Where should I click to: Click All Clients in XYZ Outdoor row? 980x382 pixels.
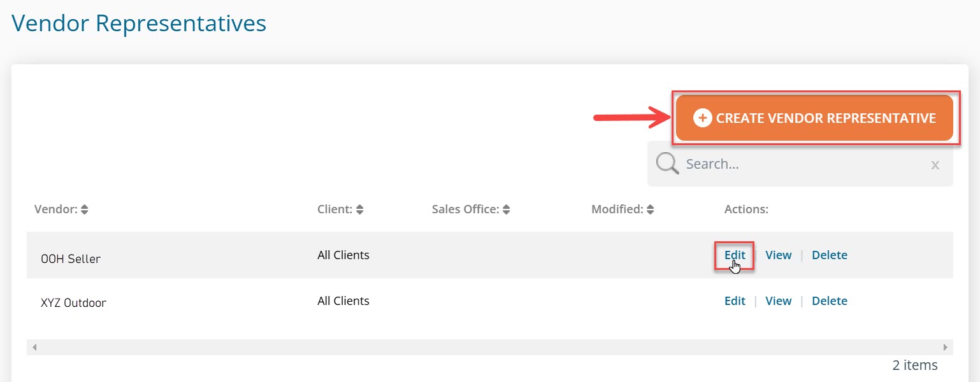[x=343, y=301]
